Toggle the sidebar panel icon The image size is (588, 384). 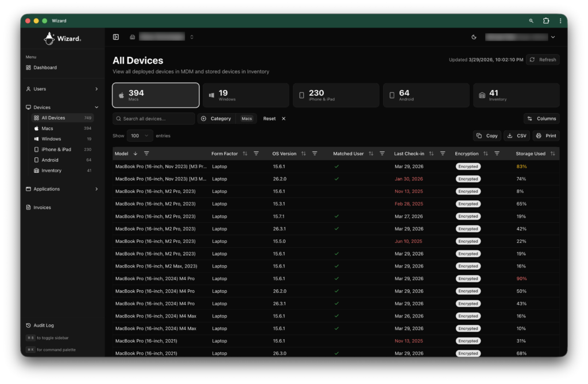pyautogui.click(x=116, y=37)
